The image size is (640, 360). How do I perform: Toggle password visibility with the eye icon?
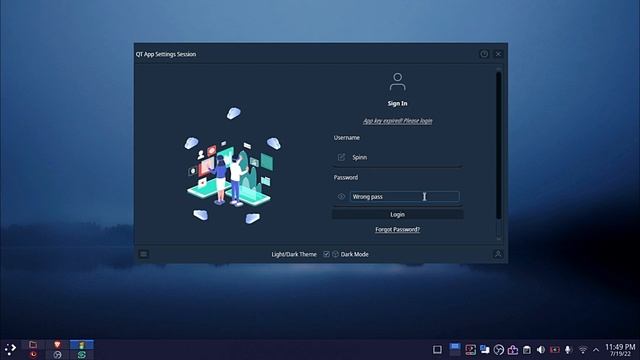(341, 197)
